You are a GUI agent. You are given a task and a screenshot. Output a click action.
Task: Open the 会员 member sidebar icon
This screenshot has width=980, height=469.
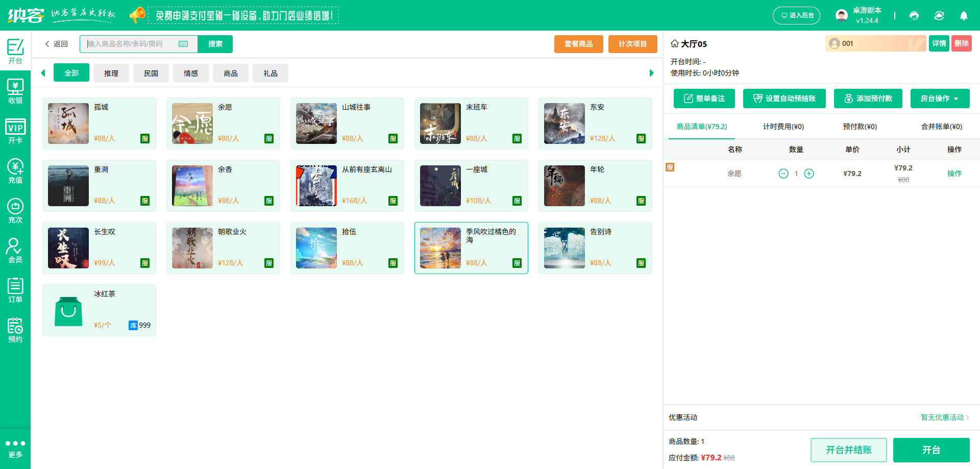(15, 251)
